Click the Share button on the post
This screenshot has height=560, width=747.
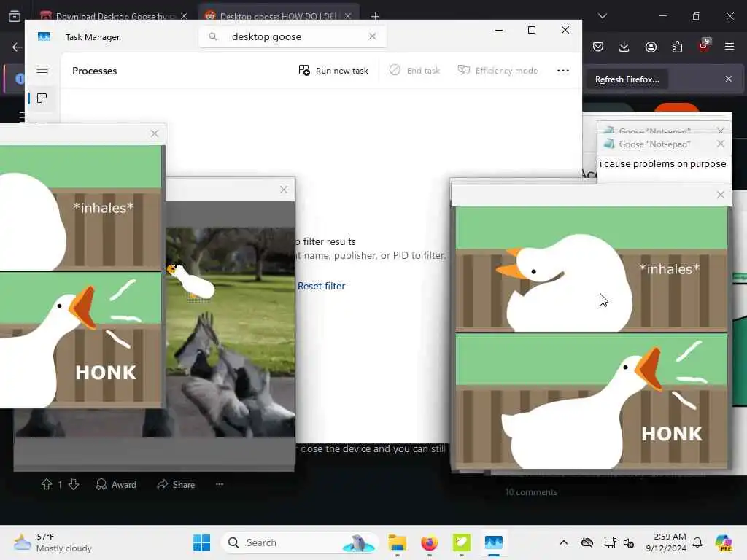(x=176, y=484)
